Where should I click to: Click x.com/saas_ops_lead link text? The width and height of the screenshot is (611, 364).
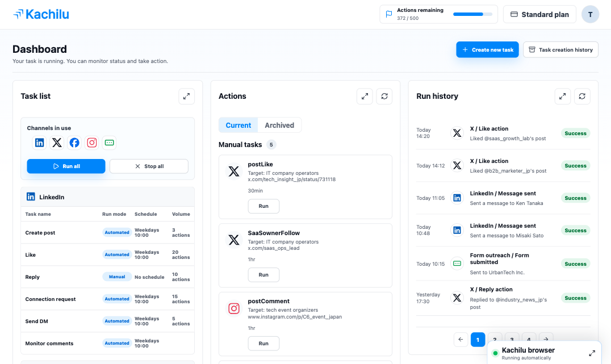274,248
